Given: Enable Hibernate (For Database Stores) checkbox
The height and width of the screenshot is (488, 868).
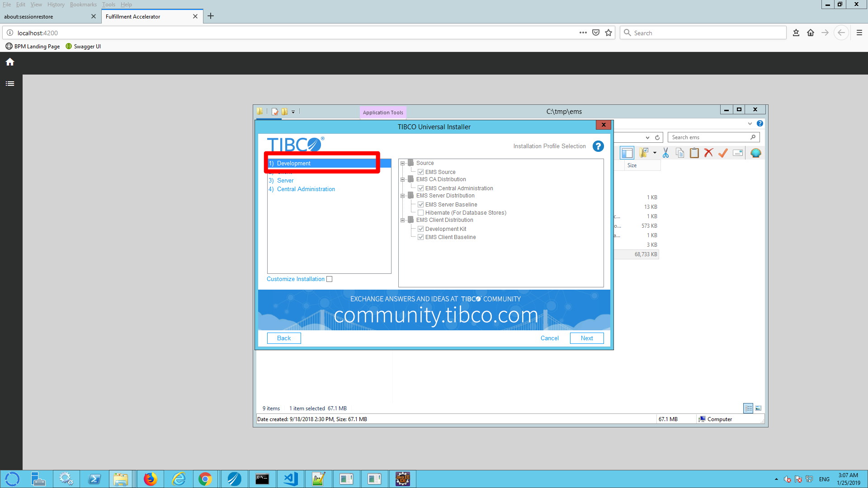Looking at the screenshot, I should tap(421, 213).
